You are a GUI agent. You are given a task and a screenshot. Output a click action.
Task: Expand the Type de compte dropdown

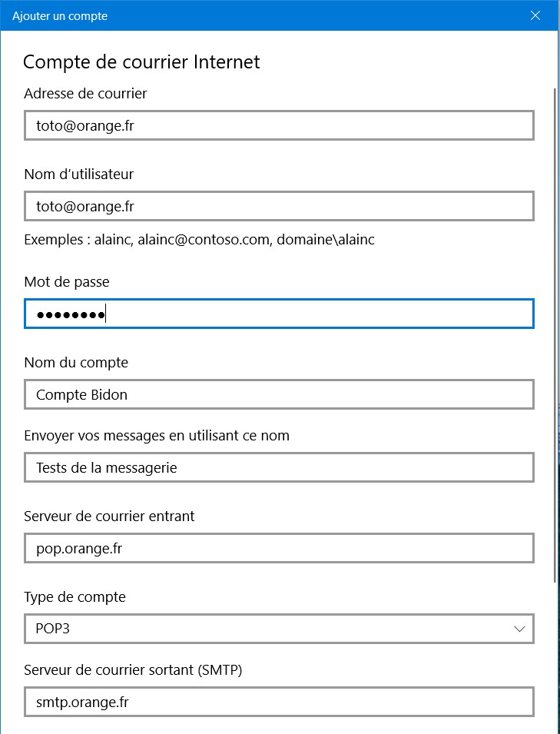click(279, 629)
